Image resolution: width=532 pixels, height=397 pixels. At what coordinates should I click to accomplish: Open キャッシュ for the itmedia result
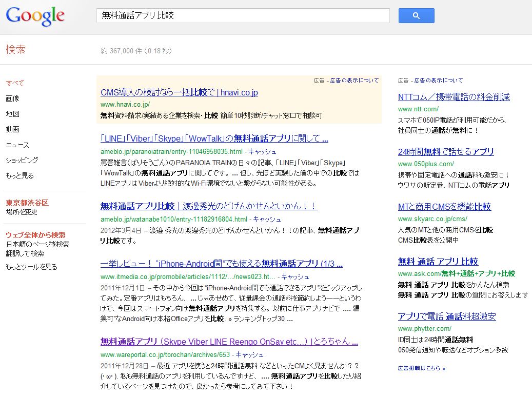[x=295, y=277]
